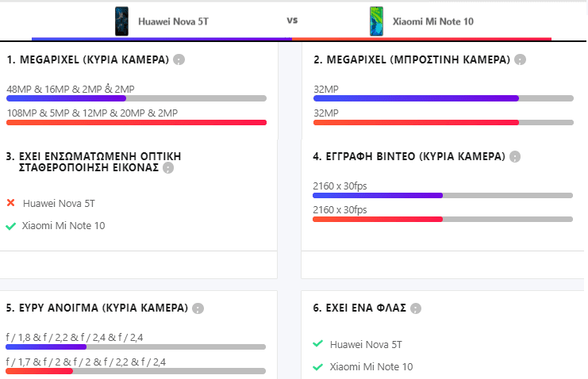Viewport: 588px width, 379px height.
Task: Click info icon beside Έχει Ένα Φλας
Action: (416, 308)
